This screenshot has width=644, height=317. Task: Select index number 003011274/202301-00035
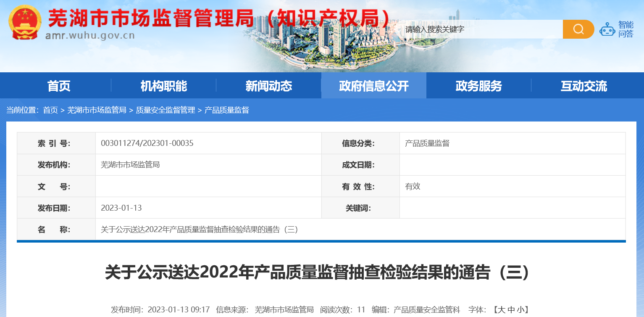click(147, 143)
